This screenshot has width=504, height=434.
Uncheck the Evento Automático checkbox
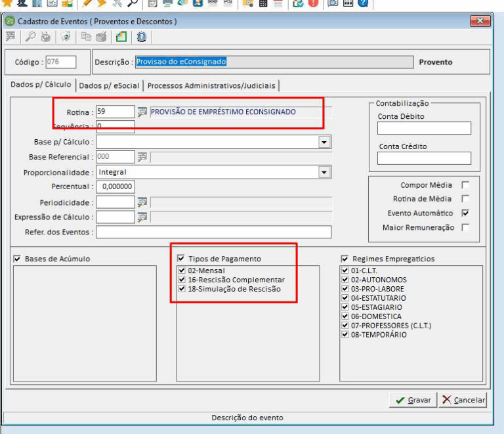[x=465, y=213]
